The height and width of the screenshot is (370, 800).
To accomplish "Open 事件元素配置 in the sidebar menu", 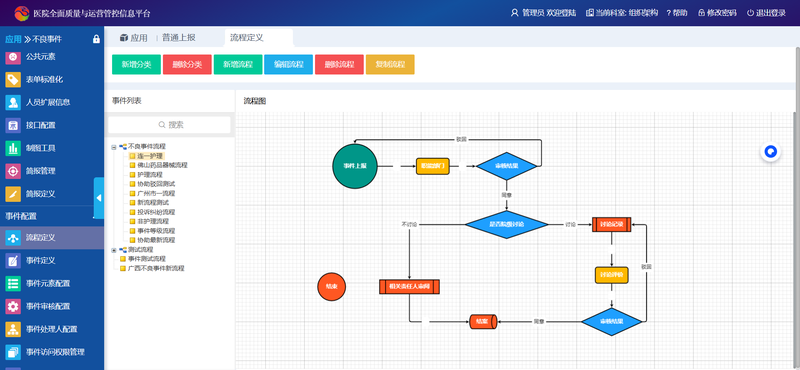I will point(52,283).
